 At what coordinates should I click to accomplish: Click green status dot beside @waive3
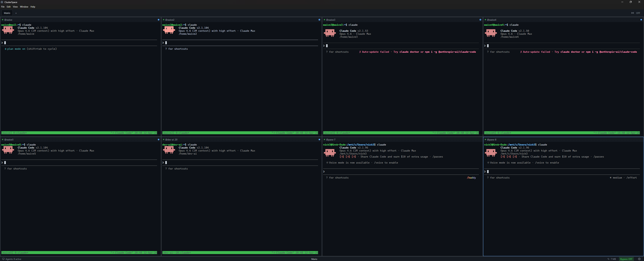pos(324,20)
